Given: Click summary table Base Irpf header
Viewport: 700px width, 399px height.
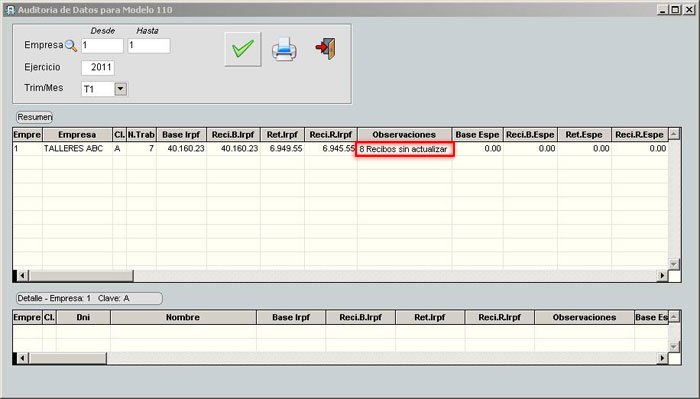Looking at the screenshot, I should [x=181, y=134].
